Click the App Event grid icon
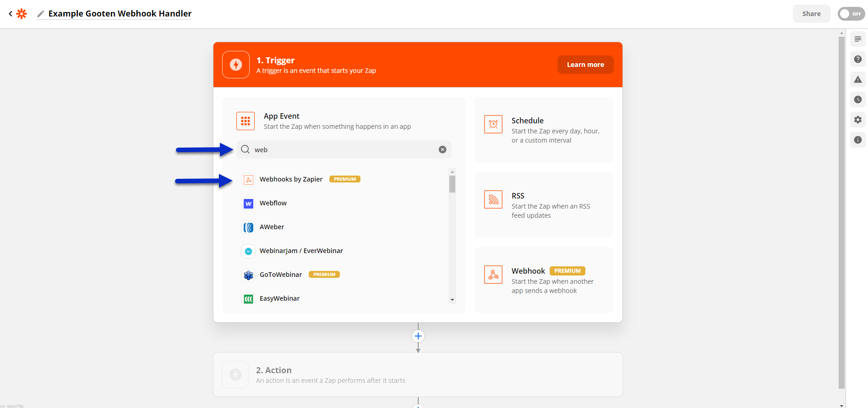The height and width of the screenshot is (408, 868). coord(246,121)
